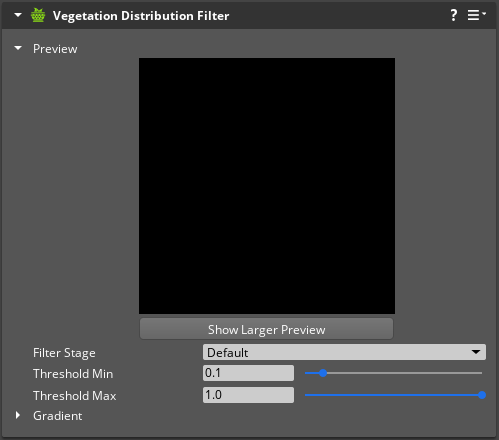Click the Filter Stage label
This screenshot has width=499, height=440.
click(64, 353)
